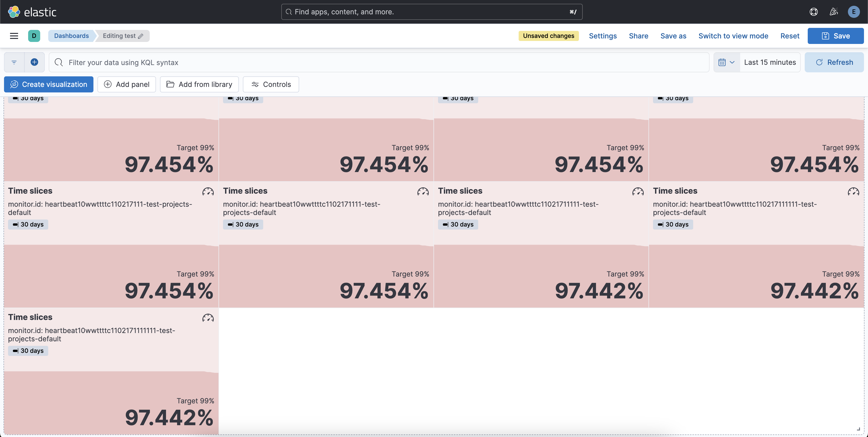
Task: Click the Elastic logo
Action: tap(32, 12)
